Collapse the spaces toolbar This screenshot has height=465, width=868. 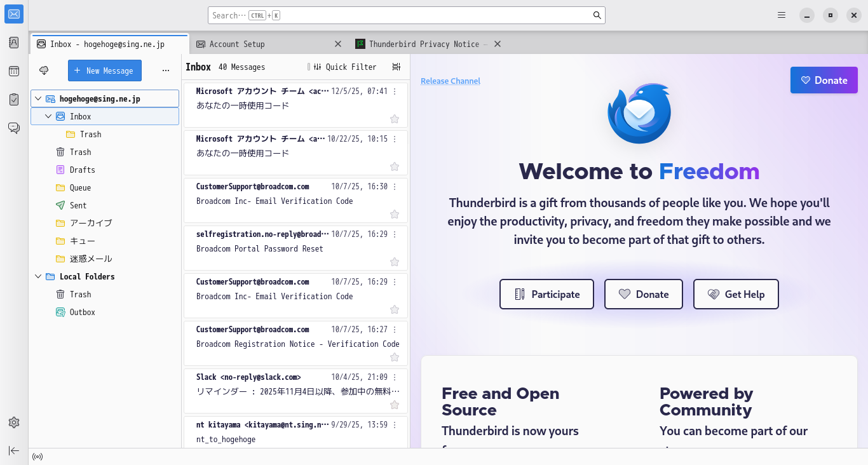click(14, 450)
